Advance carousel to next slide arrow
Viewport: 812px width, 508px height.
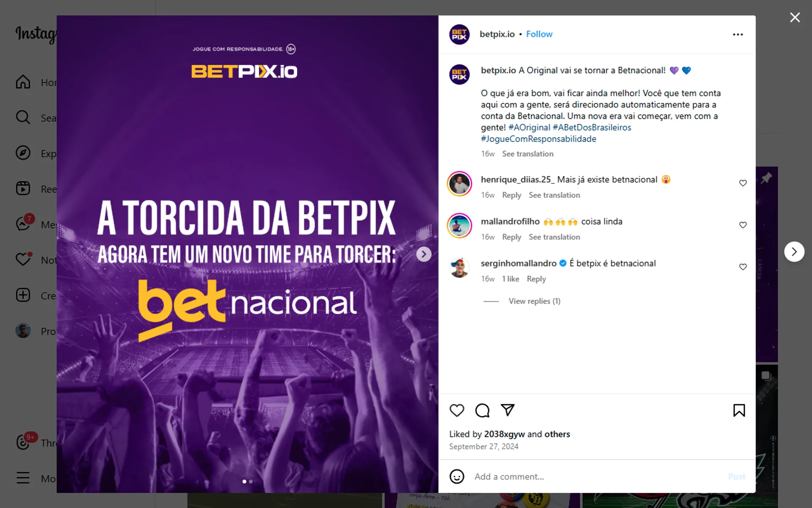point(424,254)
